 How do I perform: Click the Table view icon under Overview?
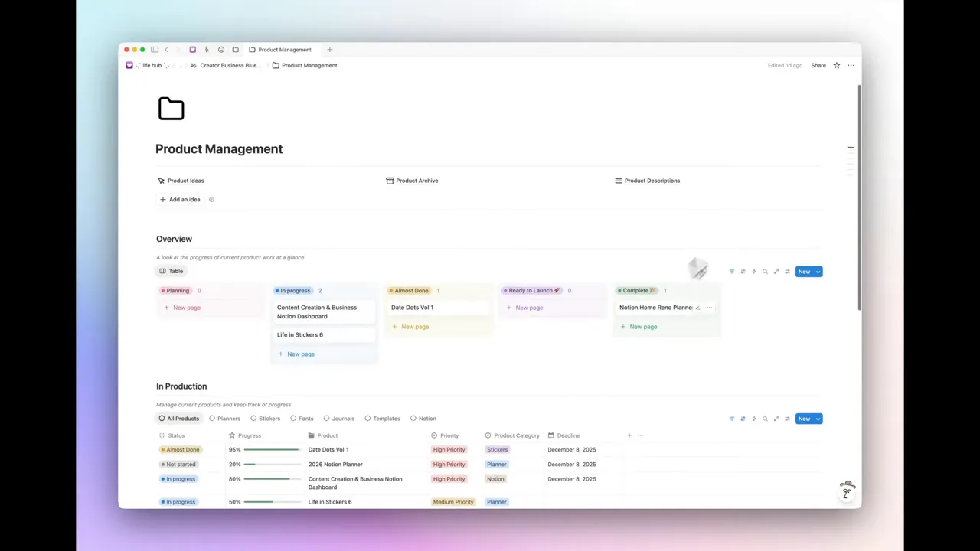(x=171, y=271)
